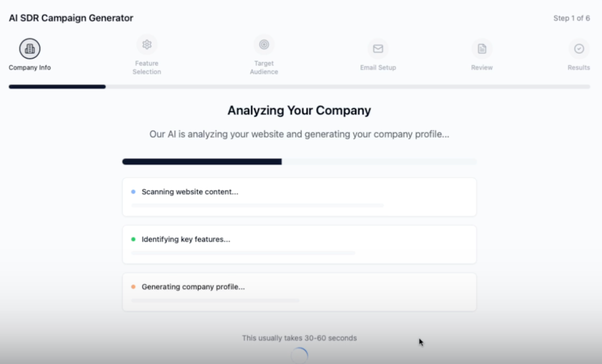Screen dimensions: 602x364
Task: Click the analysis progress bar
Action: tap(299, 162)
